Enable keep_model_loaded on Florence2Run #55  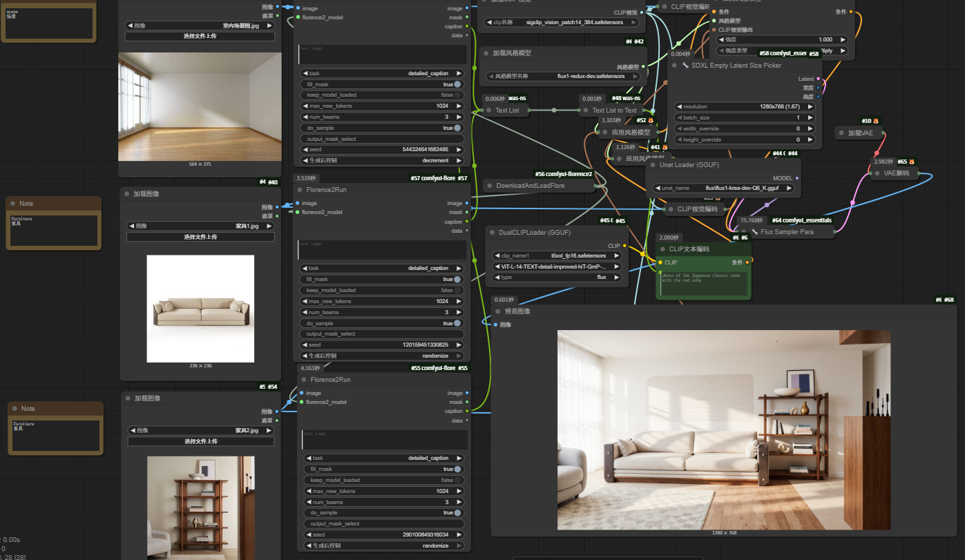click(x=385, y=481)
